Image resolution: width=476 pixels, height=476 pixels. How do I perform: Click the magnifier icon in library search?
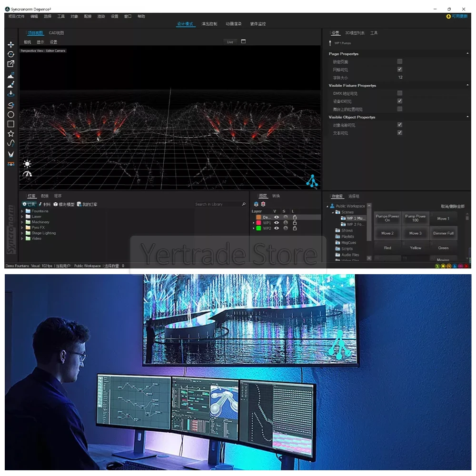[243, 204]
